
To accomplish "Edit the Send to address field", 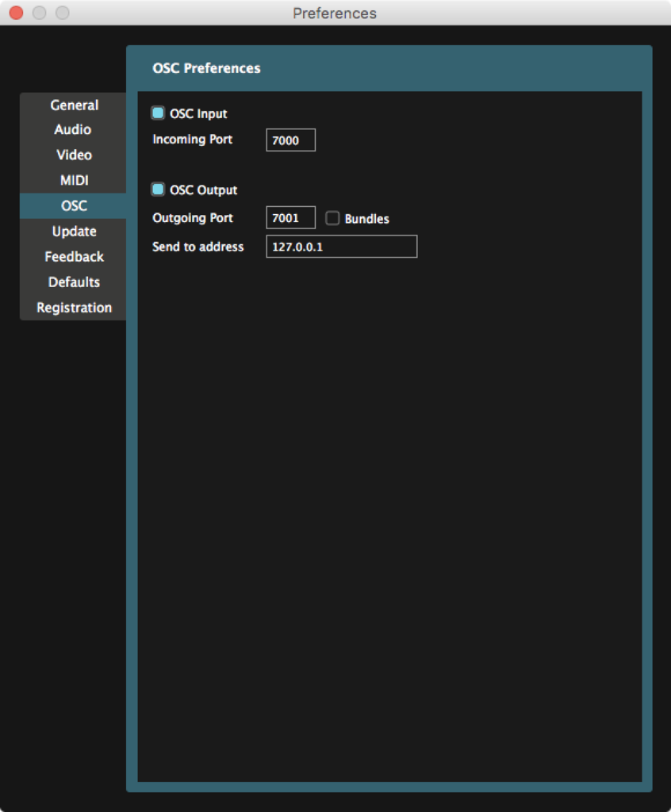I will click(341, 246).
